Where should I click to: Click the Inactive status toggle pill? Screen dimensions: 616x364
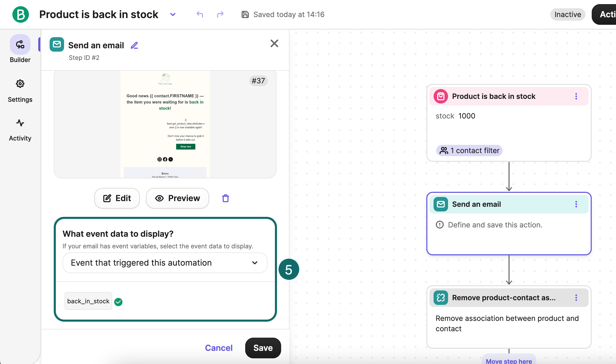[567, 14]
